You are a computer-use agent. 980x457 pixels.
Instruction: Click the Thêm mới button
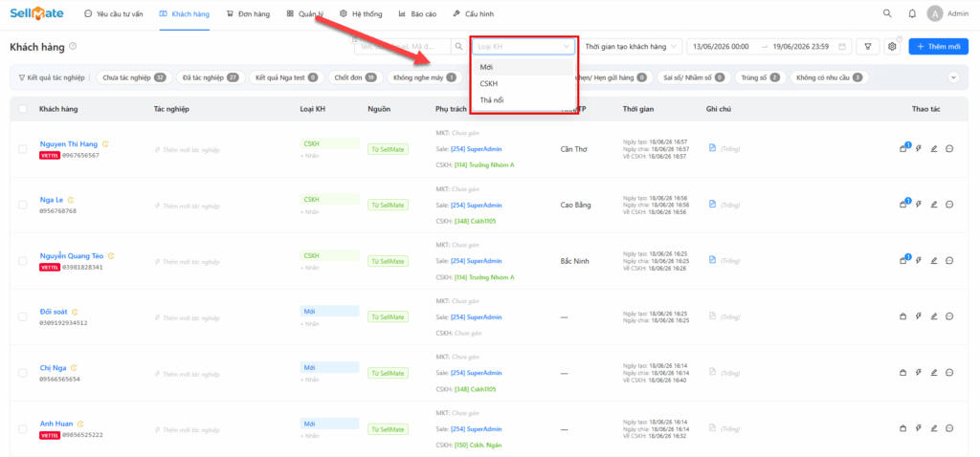point(938,46)
